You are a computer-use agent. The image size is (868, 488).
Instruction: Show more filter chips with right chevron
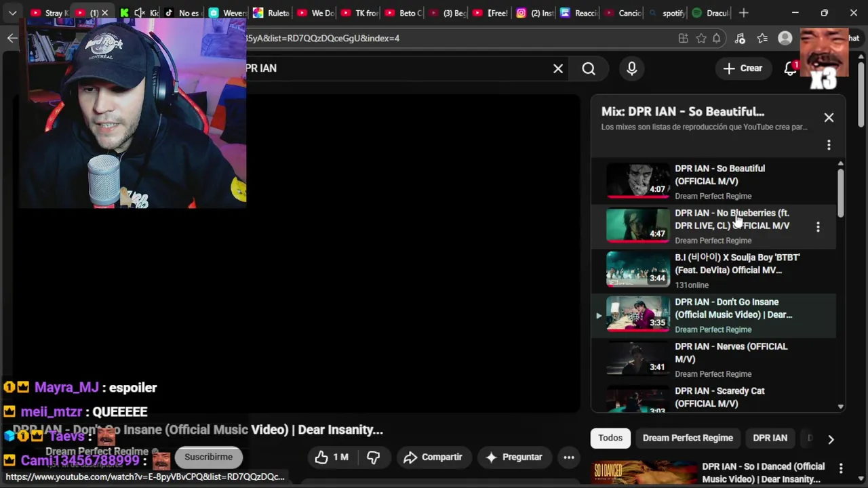tap(831, 439)
